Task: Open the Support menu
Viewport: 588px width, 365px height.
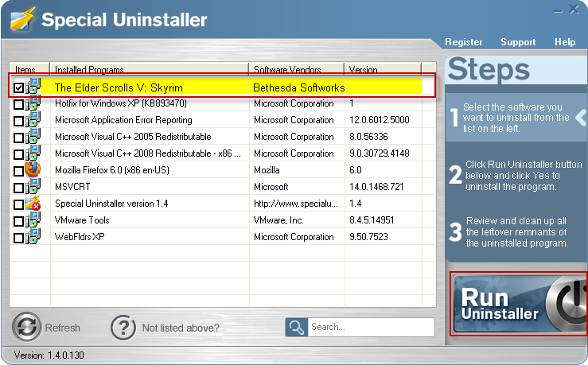Action: click(x=518, y=42)
